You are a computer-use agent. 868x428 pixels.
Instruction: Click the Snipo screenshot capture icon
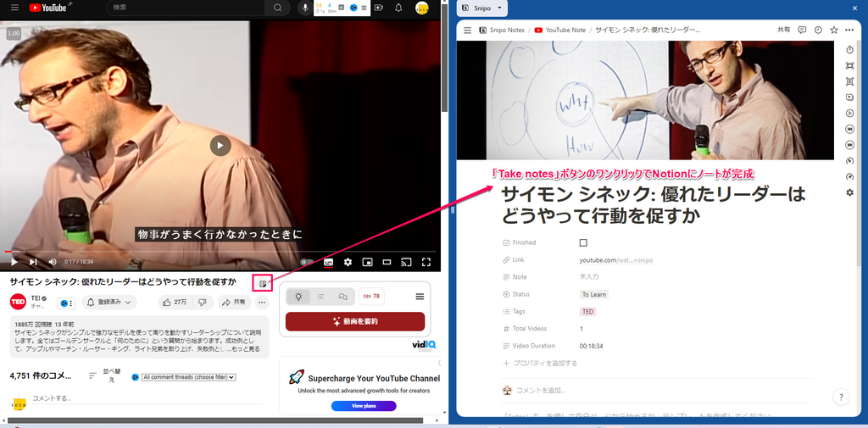click(849, 65)
